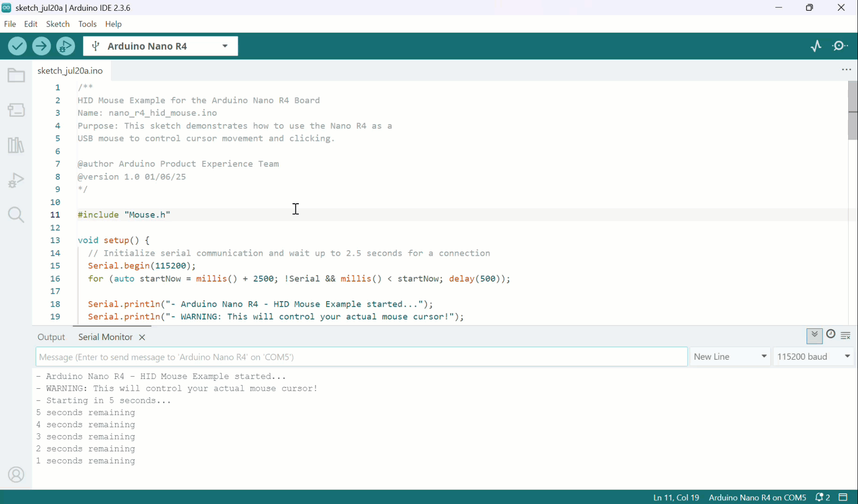Open the Serial Plotter

[x=816, y=46]
